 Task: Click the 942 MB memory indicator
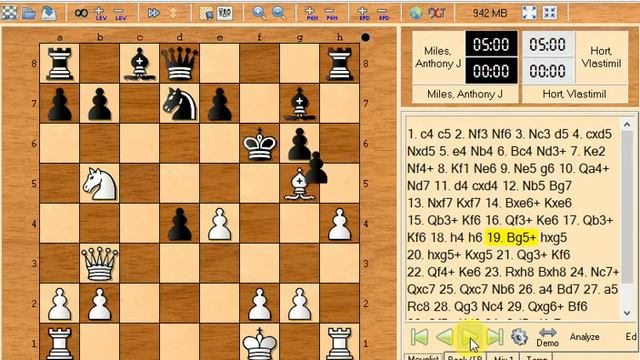[x=489, y=13]
